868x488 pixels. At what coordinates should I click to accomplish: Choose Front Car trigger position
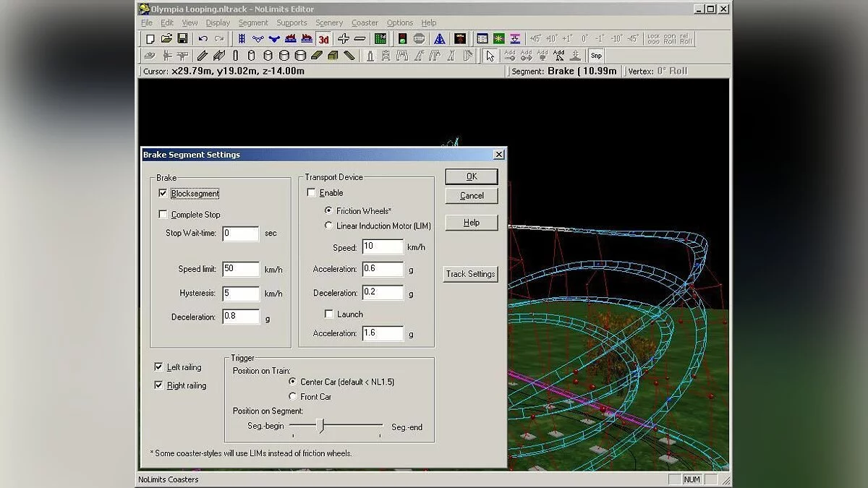(x=293, y=396)
